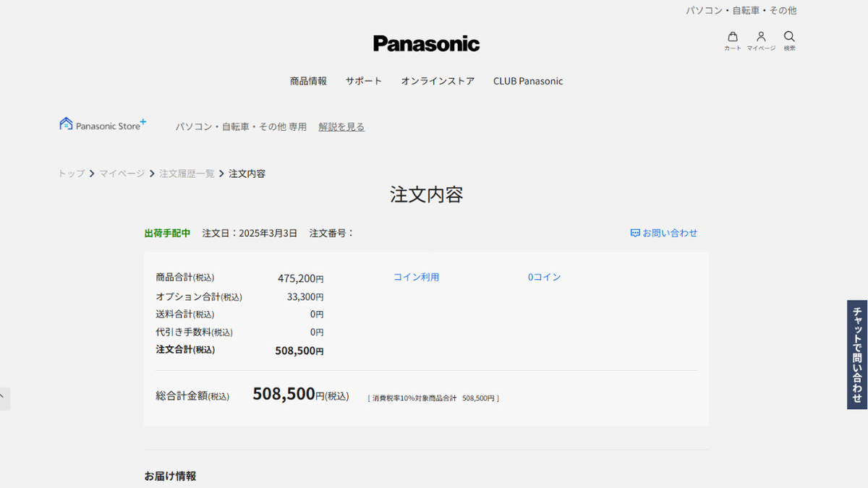Click the 送料合計 label
The image size is (868, 488).
click(185, 314)
